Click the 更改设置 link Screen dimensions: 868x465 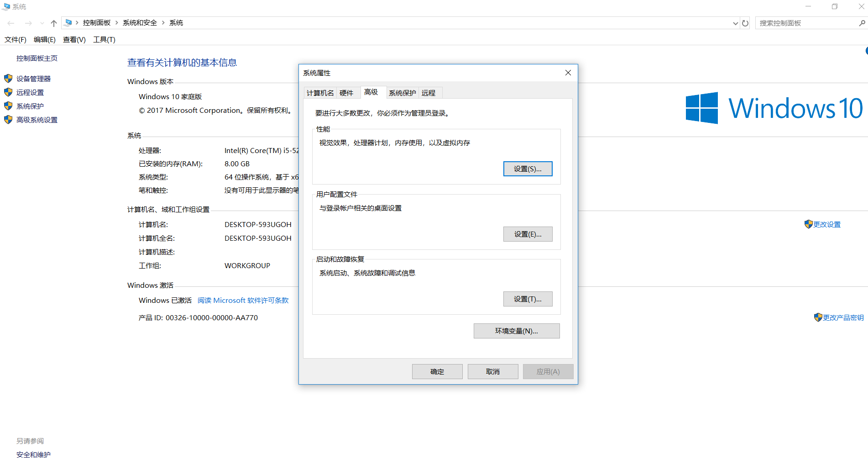pos(827,224)
